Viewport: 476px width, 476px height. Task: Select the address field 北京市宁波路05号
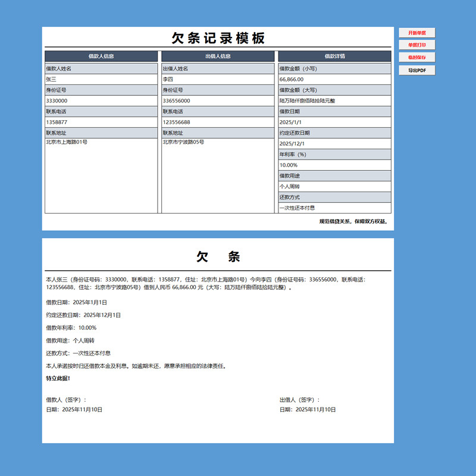218,176
